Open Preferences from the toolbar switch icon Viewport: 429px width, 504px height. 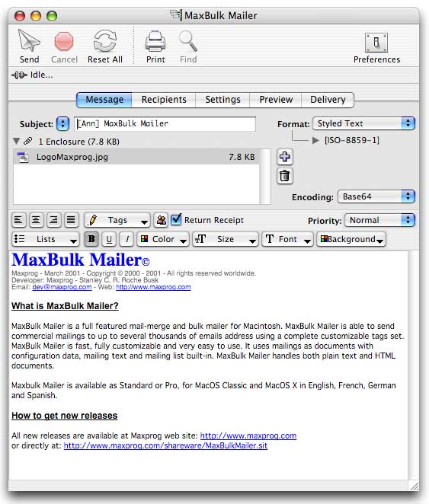point(376,42)
